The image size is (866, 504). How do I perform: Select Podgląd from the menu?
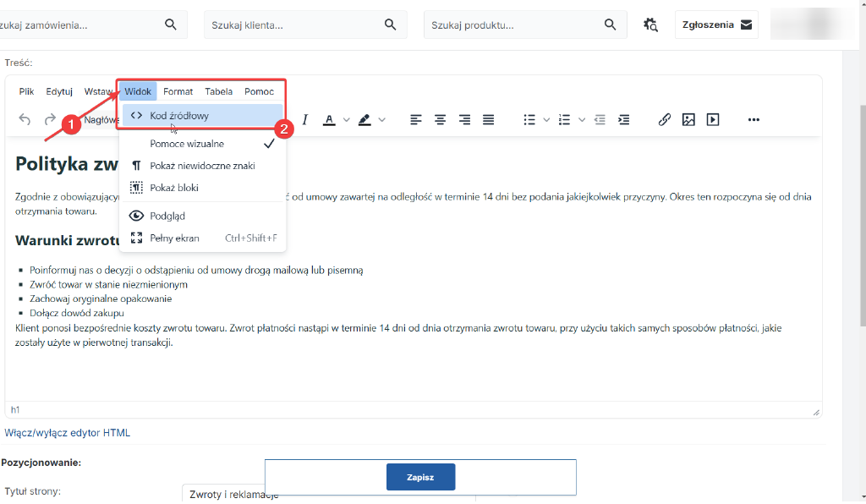pyautogui.click(x=203, y=216)
